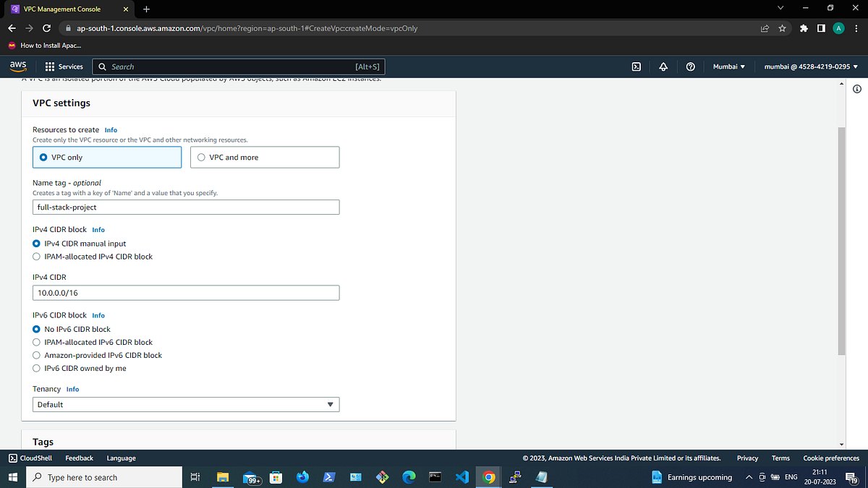Viewport: 868px width, 488px height.
Task: Open Visual Studio Code from the taskbar
Action: point(461,476)
